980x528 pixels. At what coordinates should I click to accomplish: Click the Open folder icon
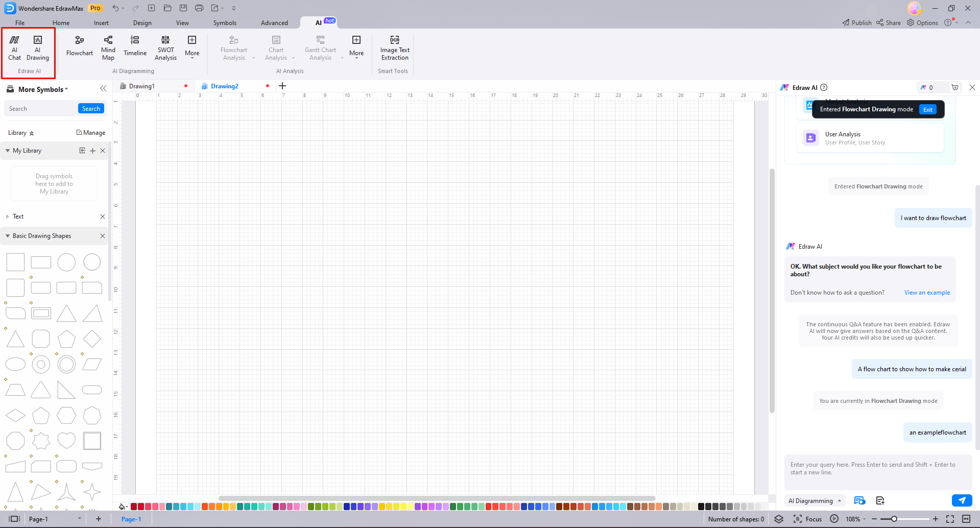[x=168, y=8]
